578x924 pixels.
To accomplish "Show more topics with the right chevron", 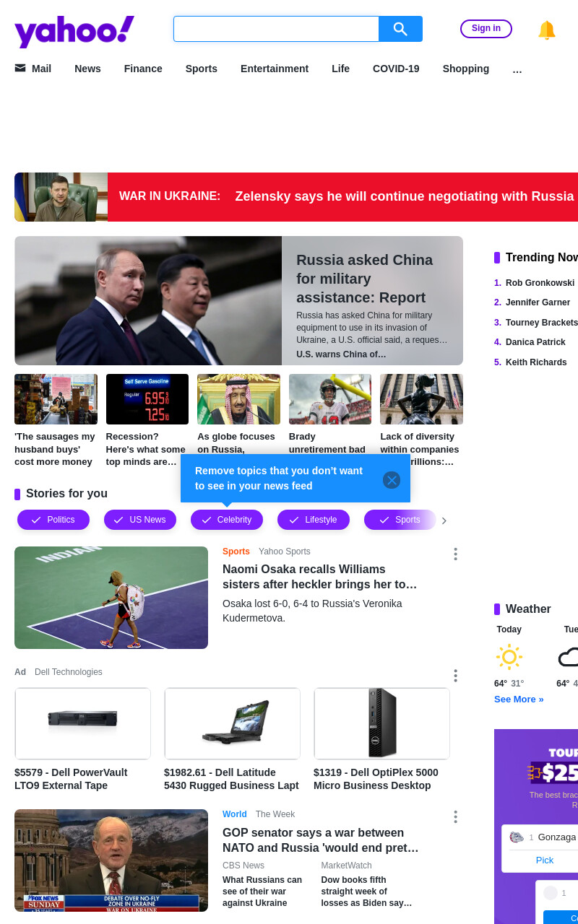I will 444,520.
